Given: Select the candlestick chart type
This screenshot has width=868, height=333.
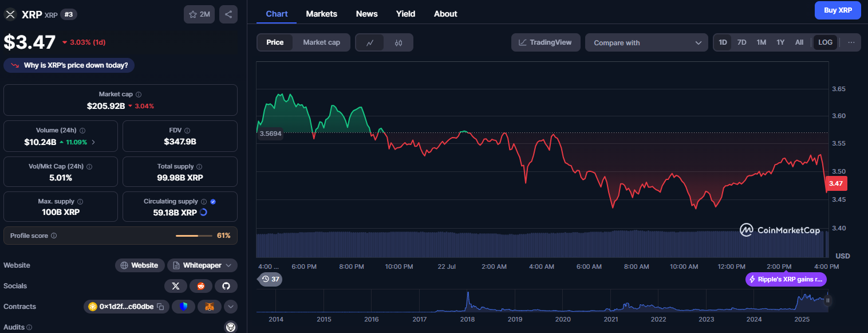Looking at the screenshot, I should coord(399,42).
